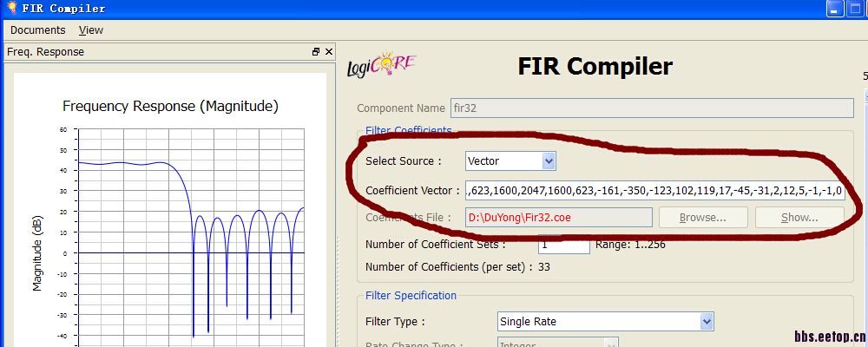This screenshot has width=868, height=347.
Task: Open the Documents menu
Action: [x=37, y=30]
